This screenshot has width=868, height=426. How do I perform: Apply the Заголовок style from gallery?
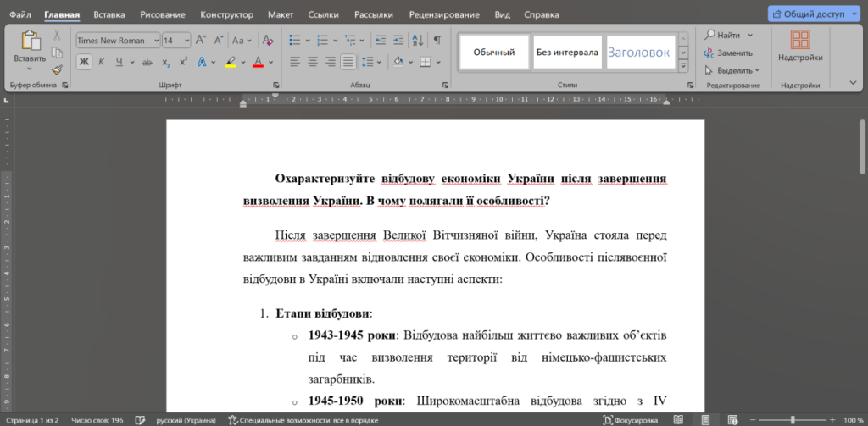click(638, 52)
